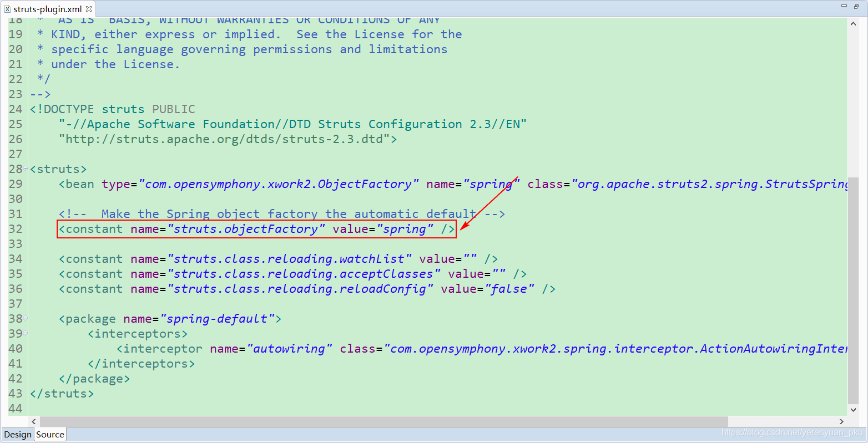Click the "under the License." comment line
This screenshot has height=443, width=868.
(x=109, y=64)
